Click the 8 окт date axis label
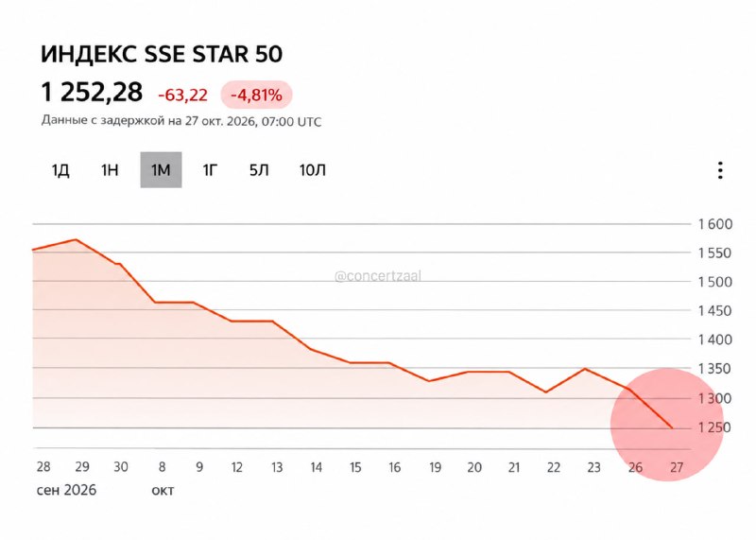 point(163,479)
